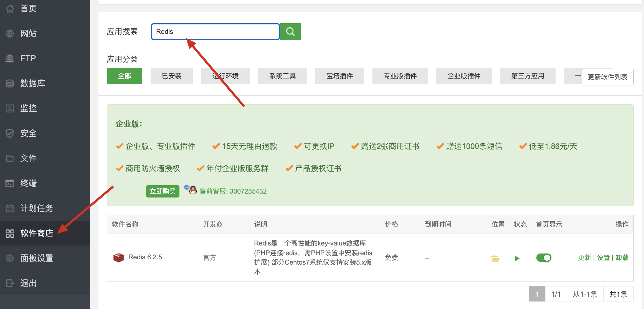
Task: Select the 已安装 category tab
Action: tap(171, 76)
